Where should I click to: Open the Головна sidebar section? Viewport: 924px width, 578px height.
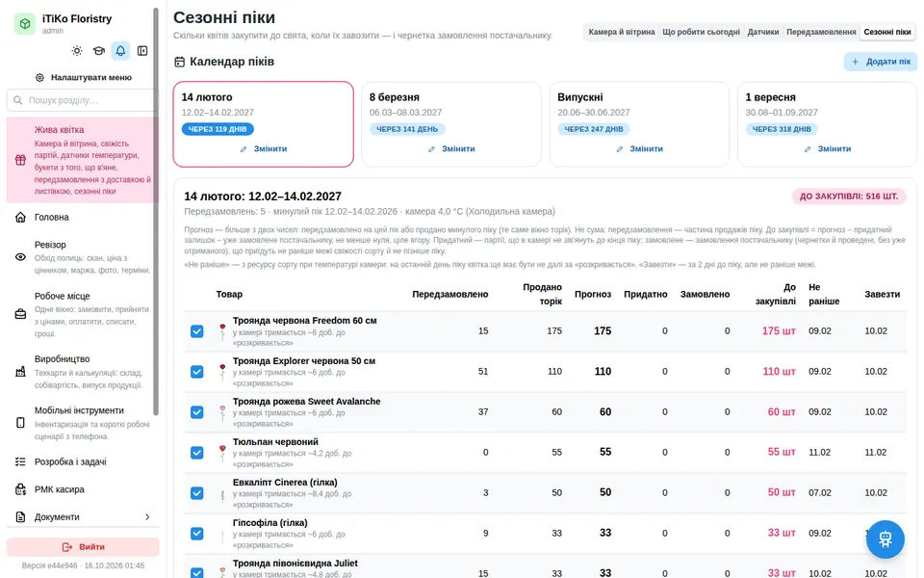click(83, 217)
